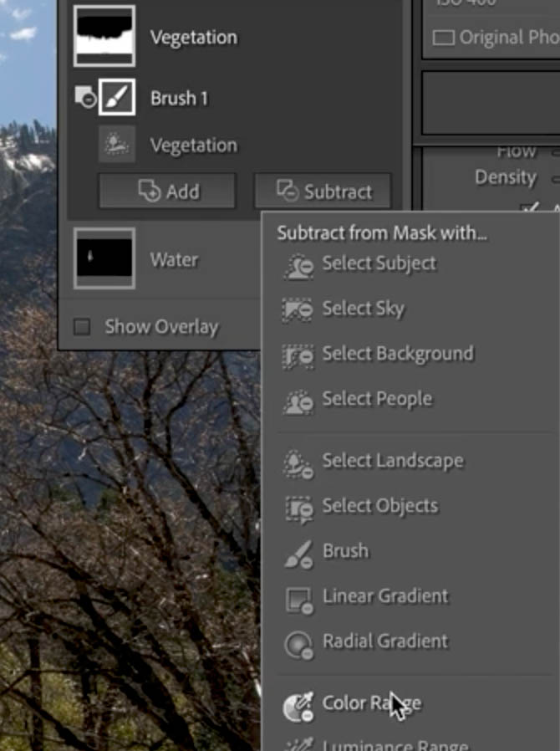Enable the Show Overlay checkbox
The width and height of the screenshot is (560, 751).
[82, 327]
